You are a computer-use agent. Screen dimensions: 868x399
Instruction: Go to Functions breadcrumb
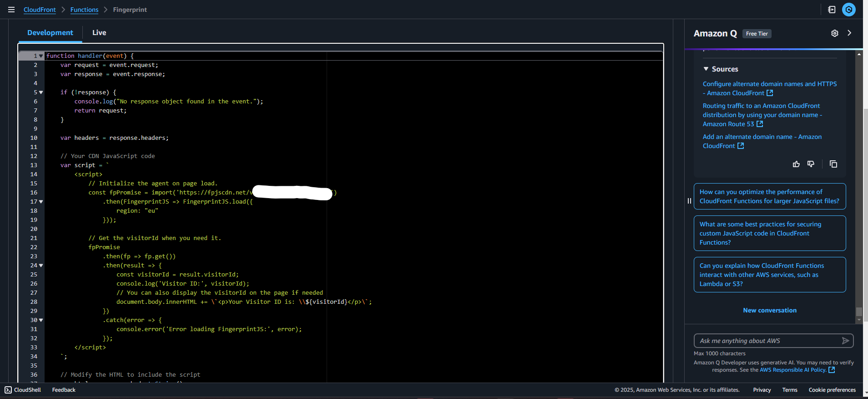[x=84, y=10]
